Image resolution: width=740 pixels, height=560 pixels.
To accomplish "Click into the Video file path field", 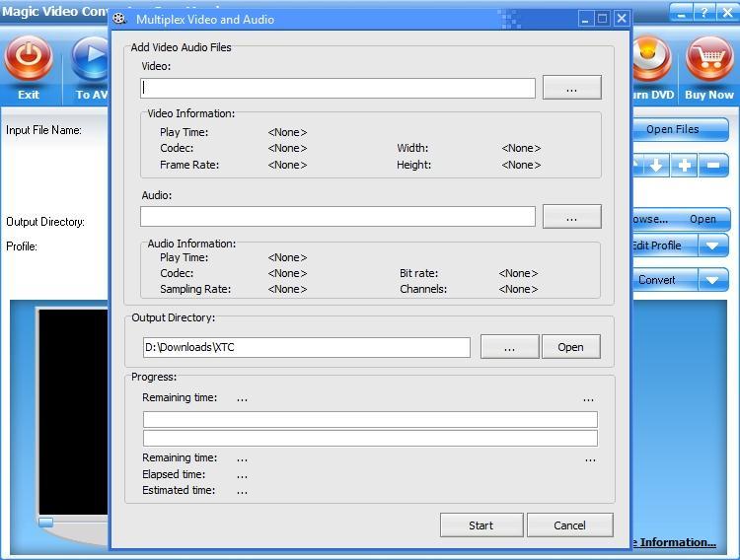I will 337,88.
